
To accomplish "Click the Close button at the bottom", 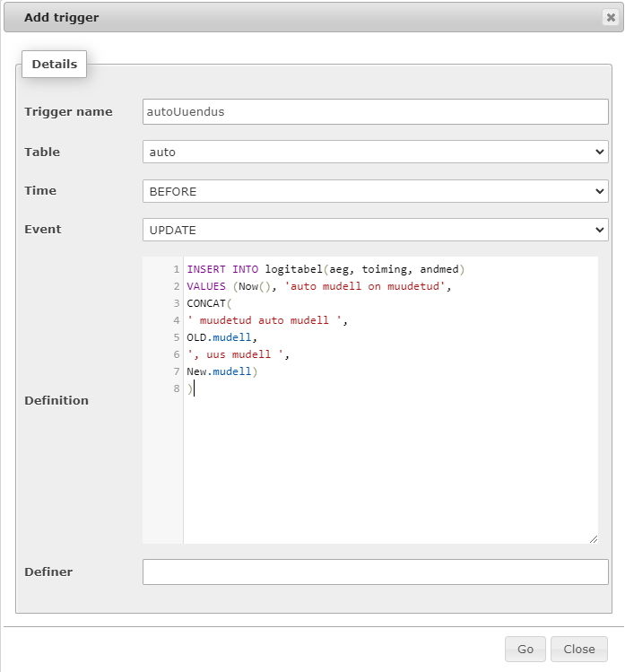I will pos(578,650).
